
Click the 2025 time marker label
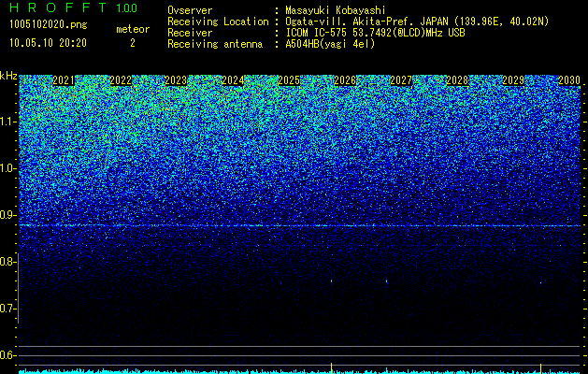(289, 80)
